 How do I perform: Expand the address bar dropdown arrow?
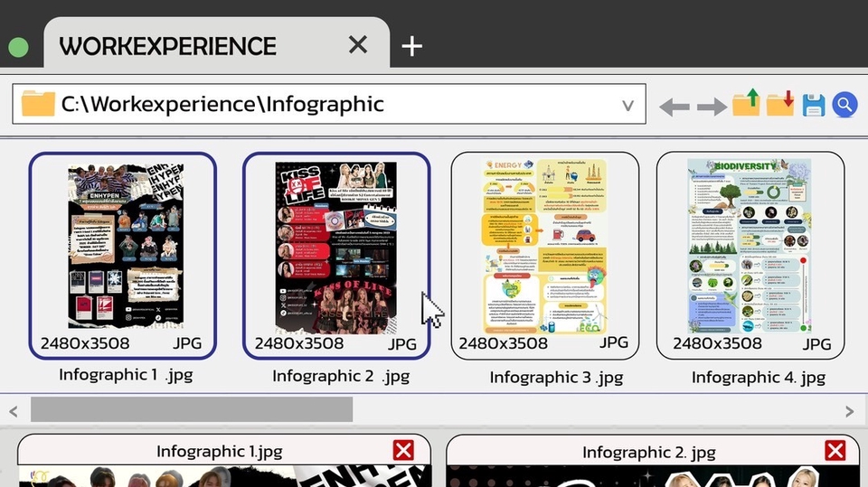coord(627,105)
